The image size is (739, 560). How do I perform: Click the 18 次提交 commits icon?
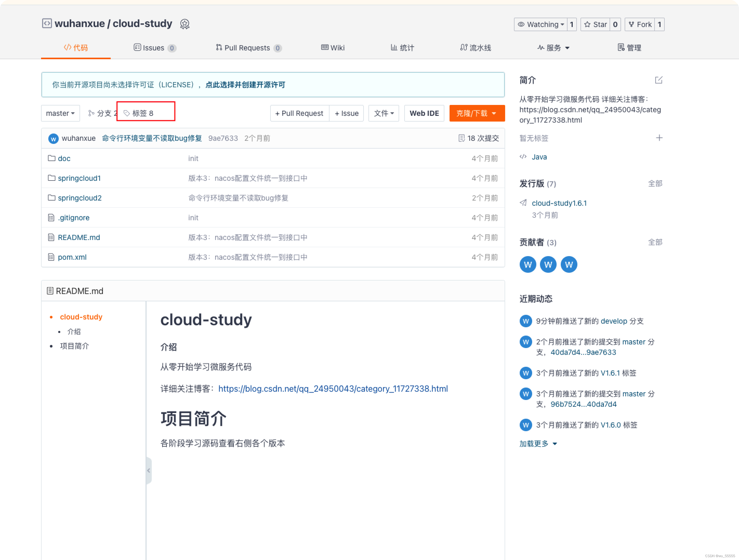[461, 138]
